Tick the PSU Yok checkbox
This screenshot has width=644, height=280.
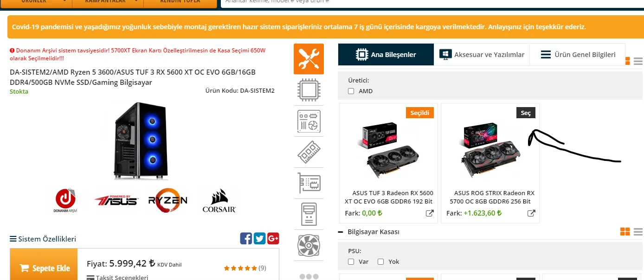click(x=381, y=262)
